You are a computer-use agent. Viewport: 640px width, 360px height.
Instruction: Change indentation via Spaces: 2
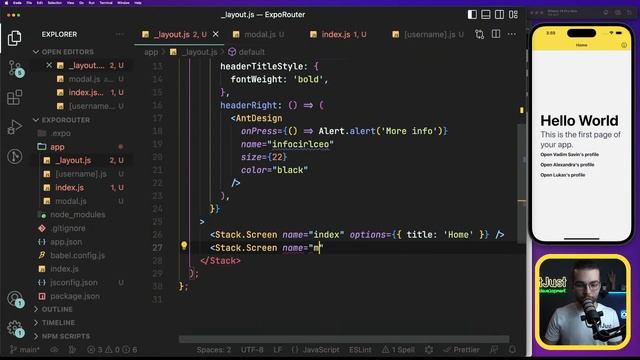pos(213,349)
